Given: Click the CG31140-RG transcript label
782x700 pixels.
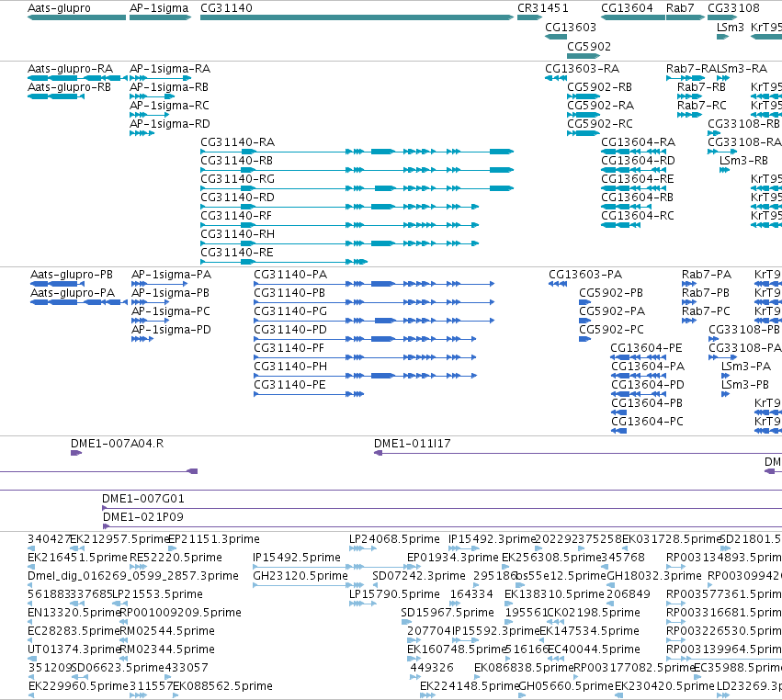Looking at the screenshot, I should click(x=237, y=179).
